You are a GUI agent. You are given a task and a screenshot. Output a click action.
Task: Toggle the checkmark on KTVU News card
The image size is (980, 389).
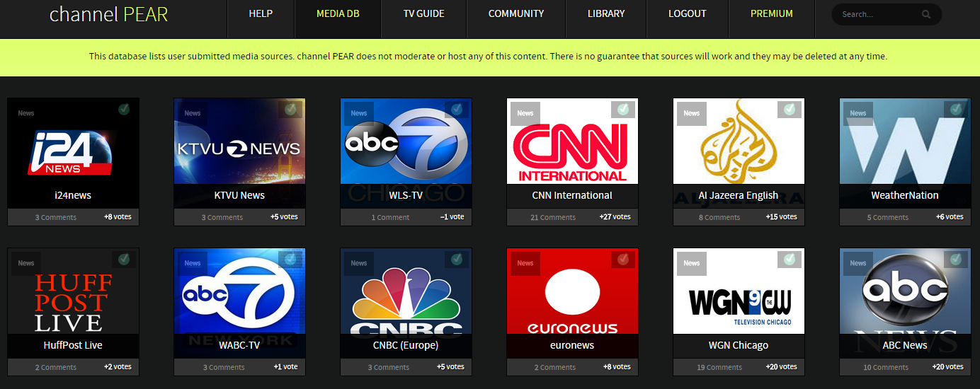coord(290,110)
